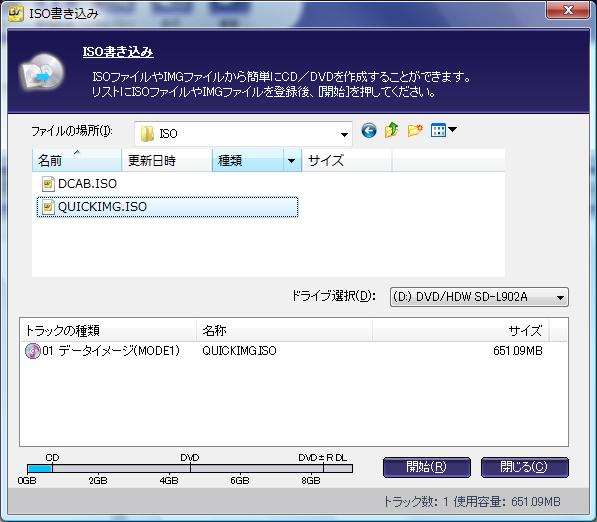Click the トラックの種類 column header
Screen dimensions: 597x522
[108, 330]
